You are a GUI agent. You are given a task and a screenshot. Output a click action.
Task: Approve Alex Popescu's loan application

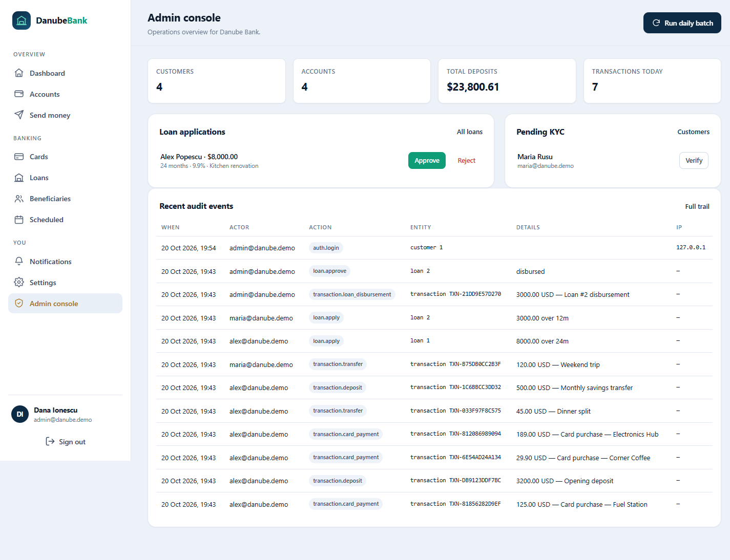tap(427, 160)
